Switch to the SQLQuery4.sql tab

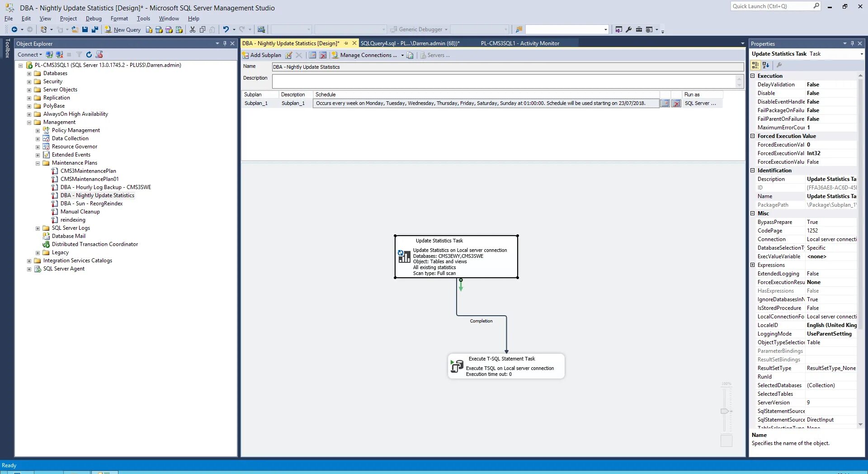[410, 43]
